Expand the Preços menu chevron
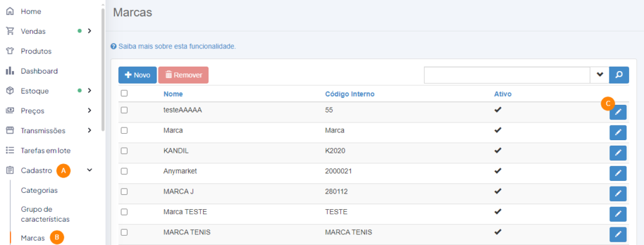Viewport: 644px width, 245px height. coord(89,111)
